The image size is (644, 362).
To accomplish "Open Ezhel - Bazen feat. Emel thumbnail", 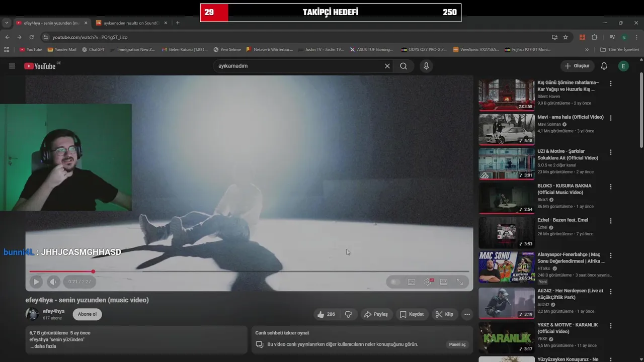I will (506, 232).
